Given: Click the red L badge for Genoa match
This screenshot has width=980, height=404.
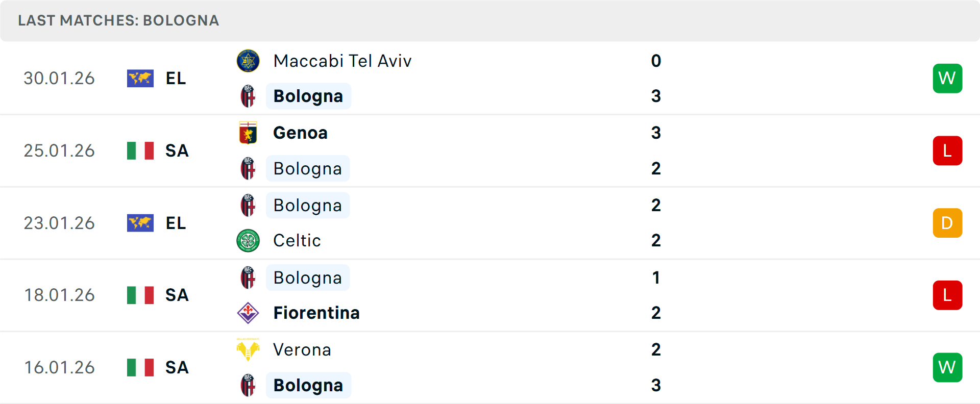Looking at the screenshot, I should coord(947,151).
